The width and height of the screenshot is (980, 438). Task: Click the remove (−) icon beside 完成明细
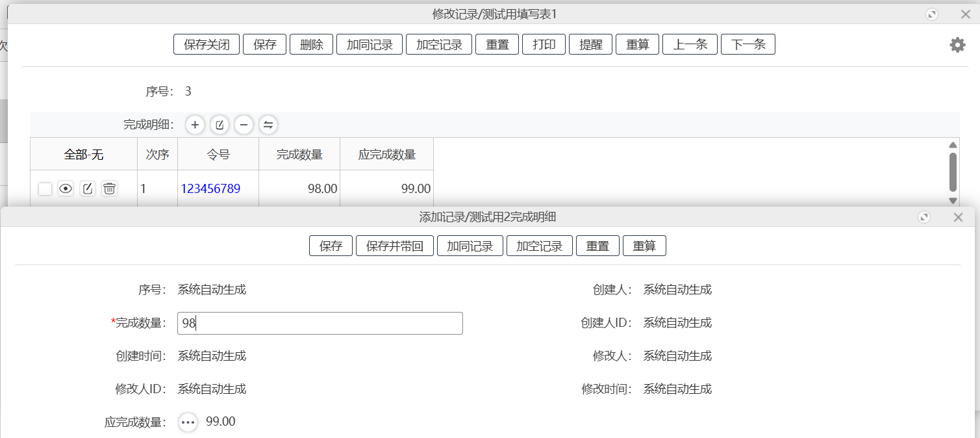[244, 125]
